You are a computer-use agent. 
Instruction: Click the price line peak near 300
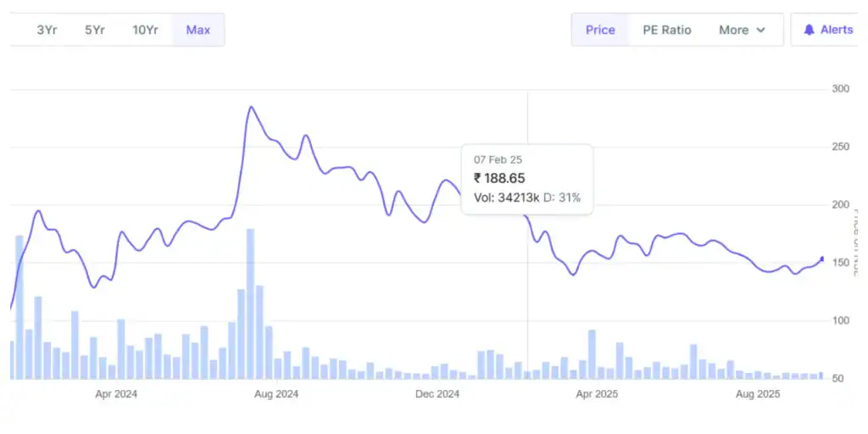click(x=250, y=108)
